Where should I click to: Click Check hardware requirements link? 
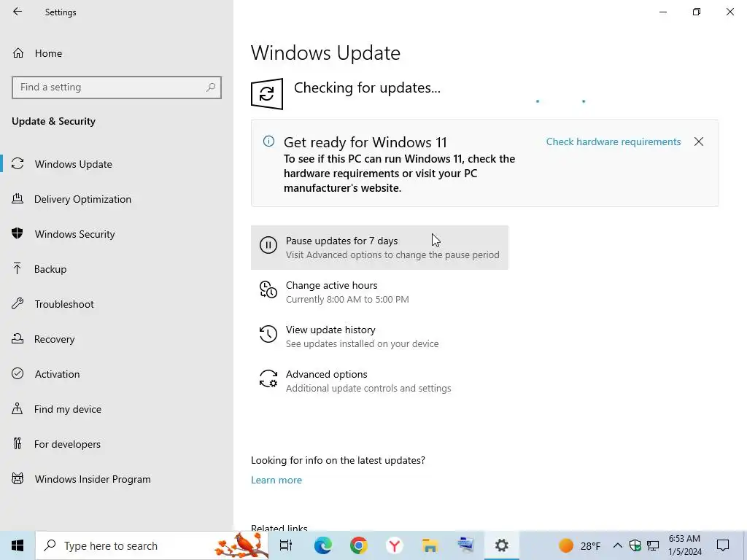click(x=613, y=142)
